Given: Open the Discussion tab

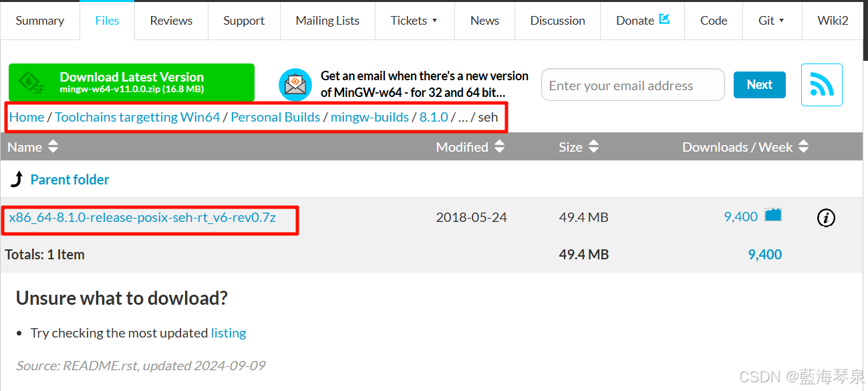Looking at the screenshot, I should (557, 21).
